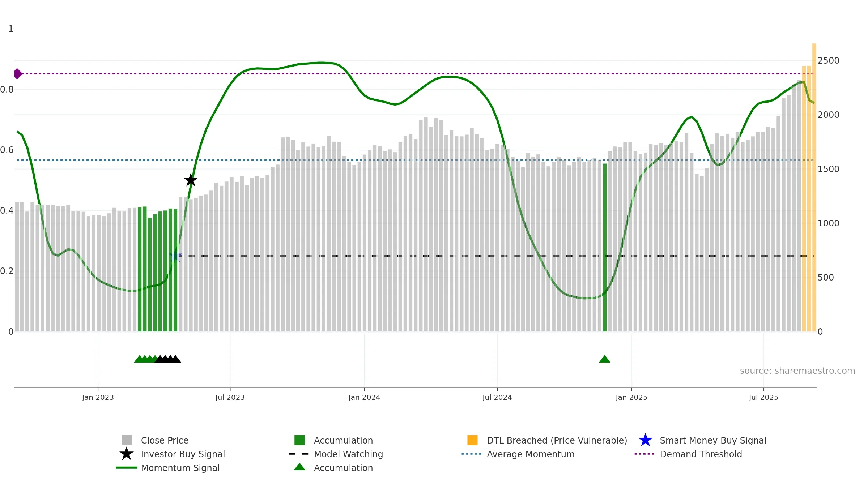This screenshot has height=488, width=868.
Task: Click the tallest orange DTL Breached bar
Action: pos(814,188)
